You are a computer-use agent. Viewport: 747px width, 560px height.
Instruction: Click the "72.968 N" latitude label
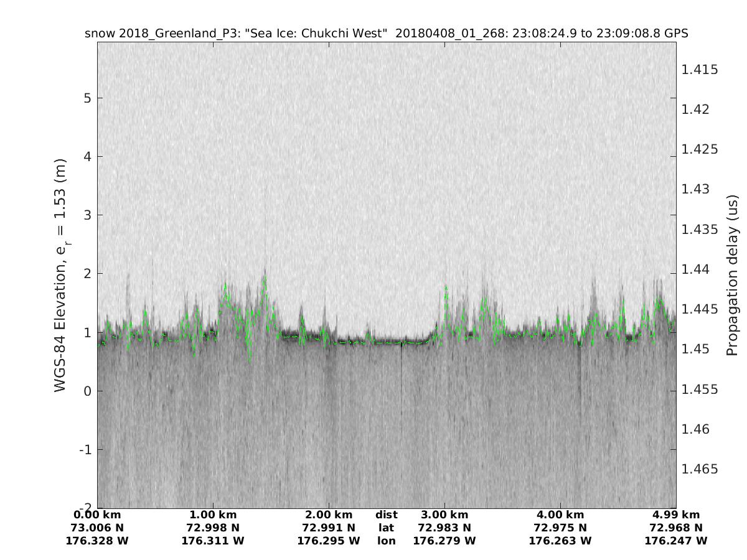coord(676,528)
